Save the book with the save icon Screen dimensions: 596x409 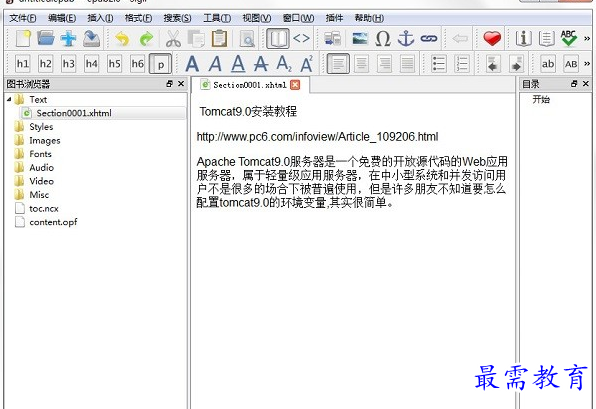pos(92,39)
